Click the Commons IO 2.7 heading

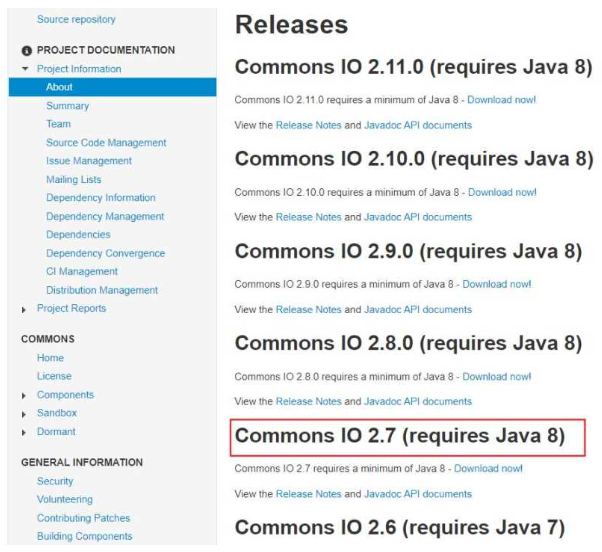(x=399, y=436)
